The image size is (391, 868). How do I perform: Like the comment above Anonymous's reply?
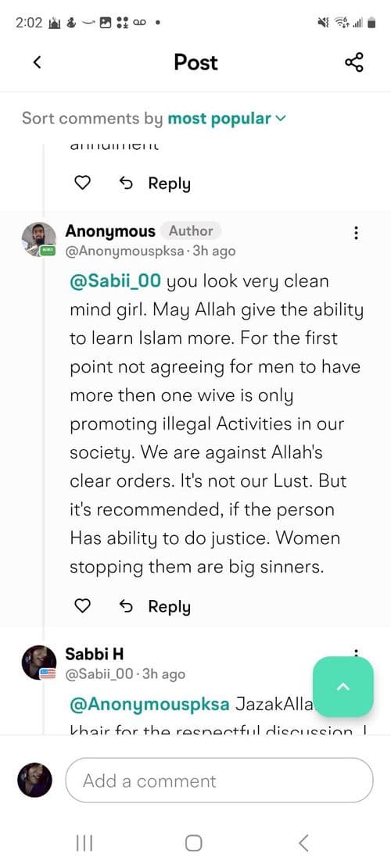tap(82, 184)
